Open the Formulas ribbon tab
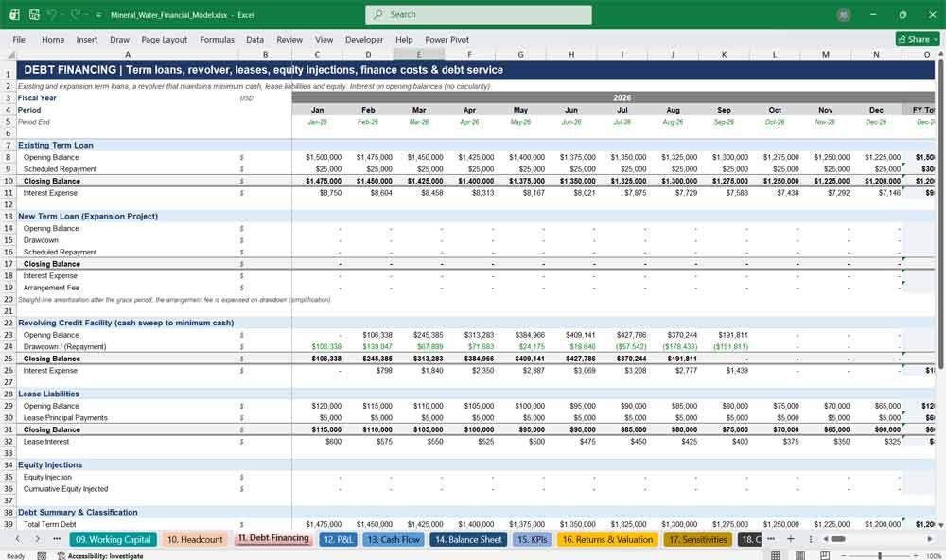 pyautogui.click(x=218, y=39)
